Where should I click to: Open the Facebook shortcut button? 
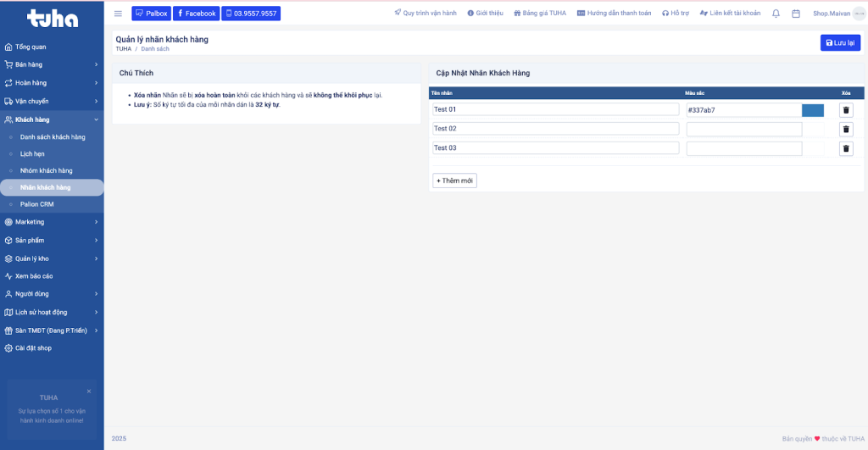[197, 14]
